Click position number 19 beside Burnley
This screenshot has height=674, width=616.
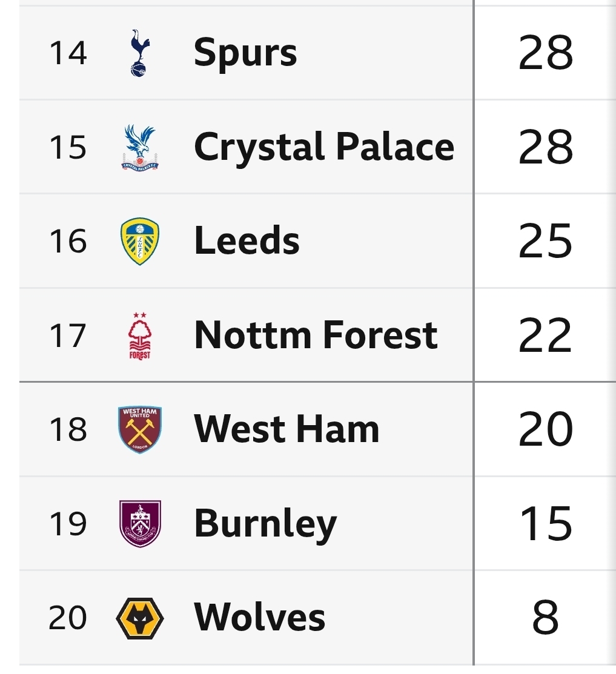68,524
